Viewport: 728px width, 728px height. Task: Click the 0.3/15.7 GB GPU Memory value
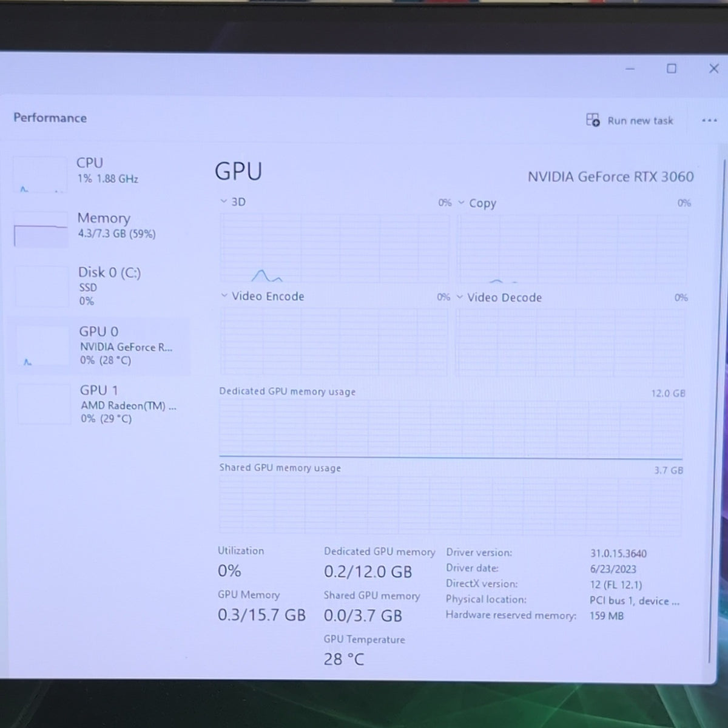click(x=261, y=615)
